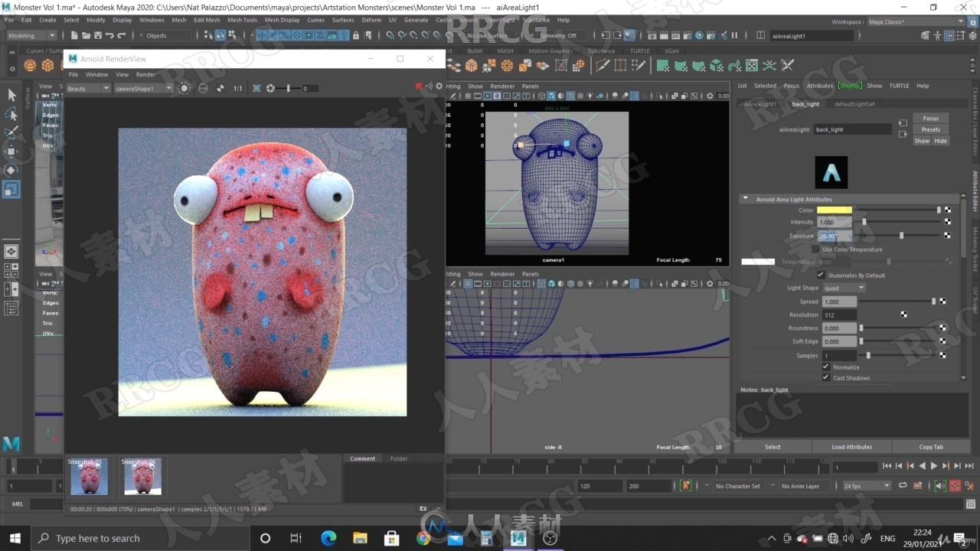Click the Undo arrow in Maya toolbar
Screen dimensions: 980x551
tap(109, 35)
